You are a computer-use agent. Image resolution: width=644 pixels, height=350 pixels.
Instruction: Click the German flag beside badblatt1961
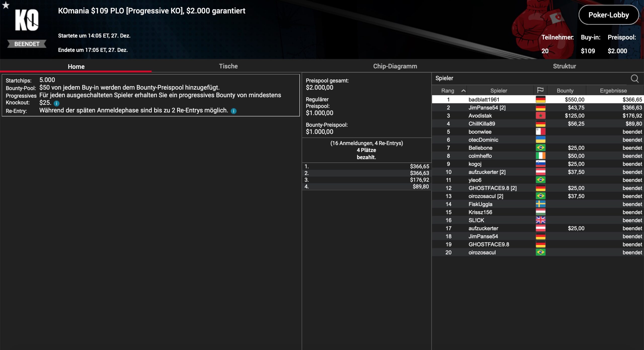(540, 100)
